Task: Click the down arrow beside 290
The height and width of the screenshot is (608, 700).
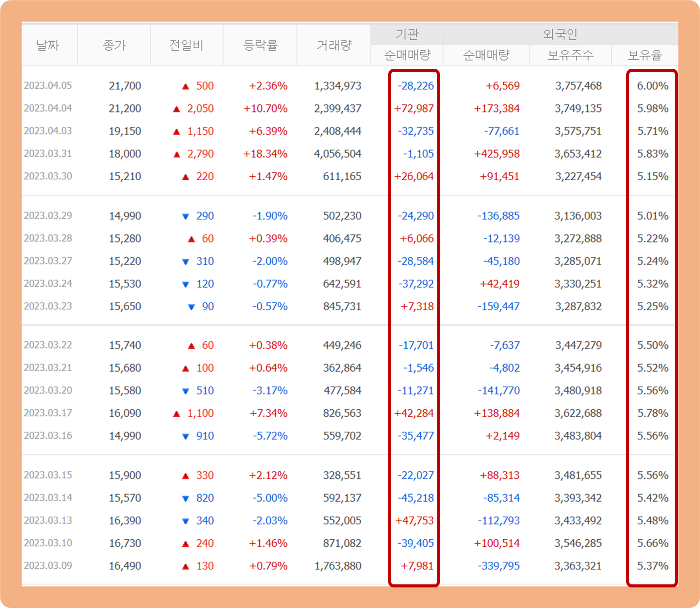Action: coord(185,216)
